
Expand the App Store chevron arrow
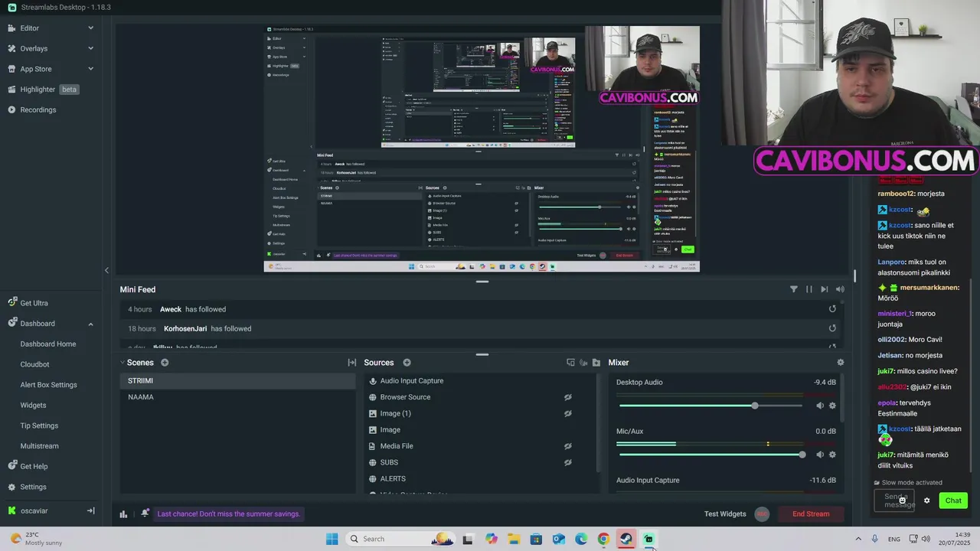[x=90, y=69]
